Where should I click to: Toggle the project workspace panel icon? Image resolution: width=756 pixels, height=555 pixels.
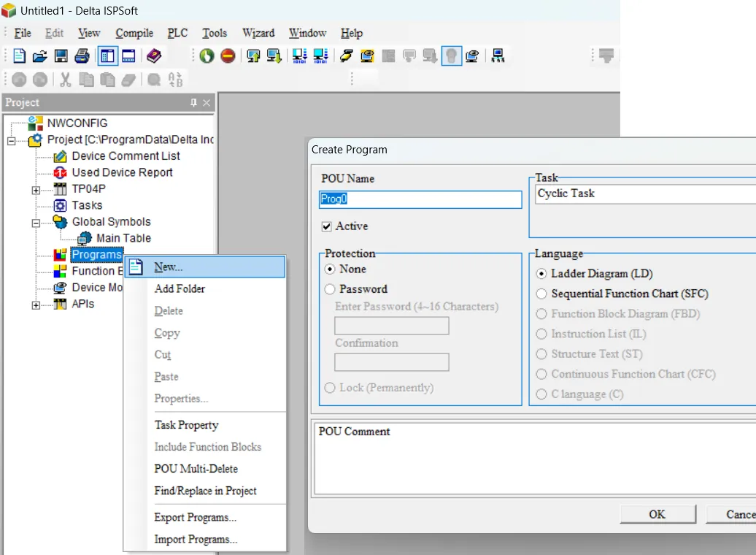pyautogui.click(x=107, y=56)
